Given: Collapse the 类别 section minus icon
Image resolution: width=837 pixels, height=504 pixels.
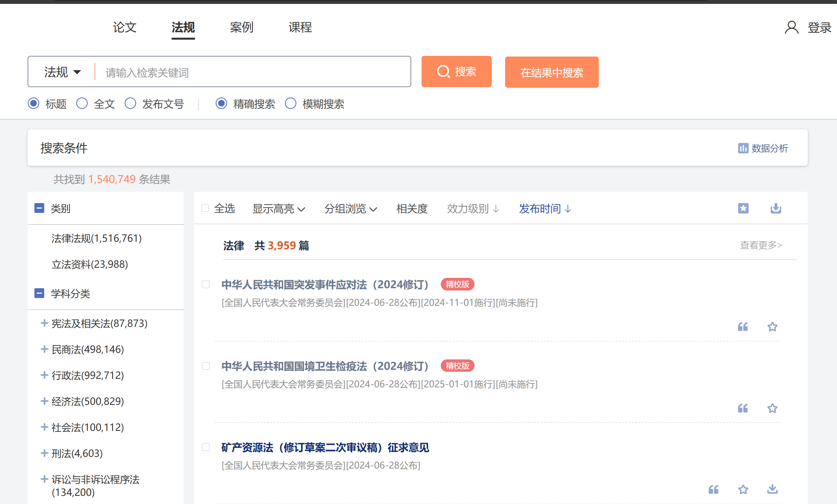Looking at the screenshot, I should pos(39,208).
